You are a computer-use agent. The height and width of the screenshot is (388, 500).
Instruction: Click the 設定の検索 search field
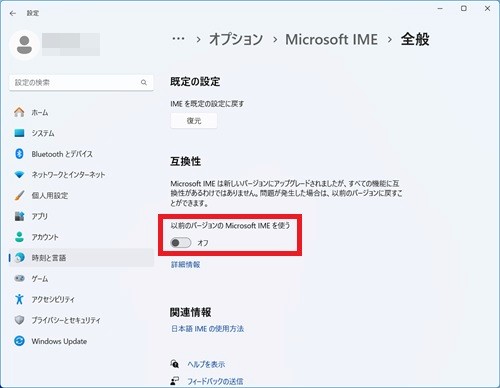click(81, 82)
